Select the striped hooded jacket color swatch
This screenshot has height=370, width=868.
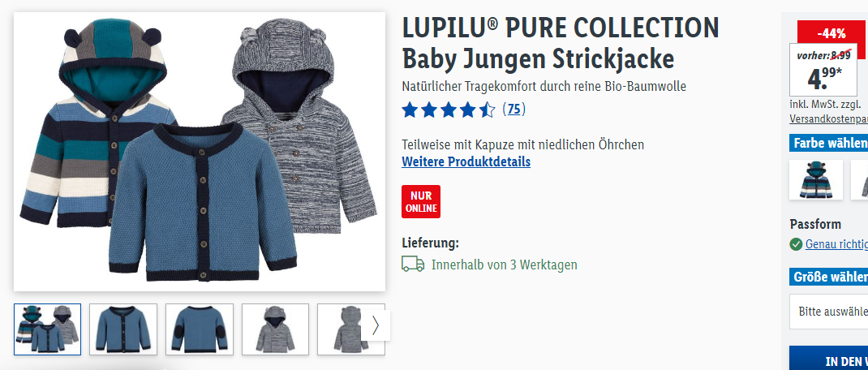click(816, 179)
